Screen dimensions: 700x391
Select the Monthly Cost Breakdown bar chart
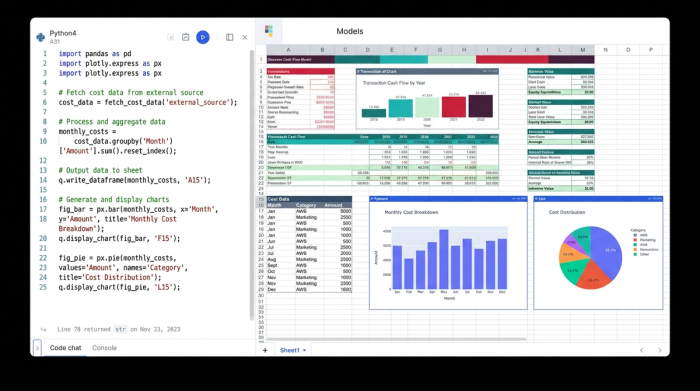tap(448, 252)
